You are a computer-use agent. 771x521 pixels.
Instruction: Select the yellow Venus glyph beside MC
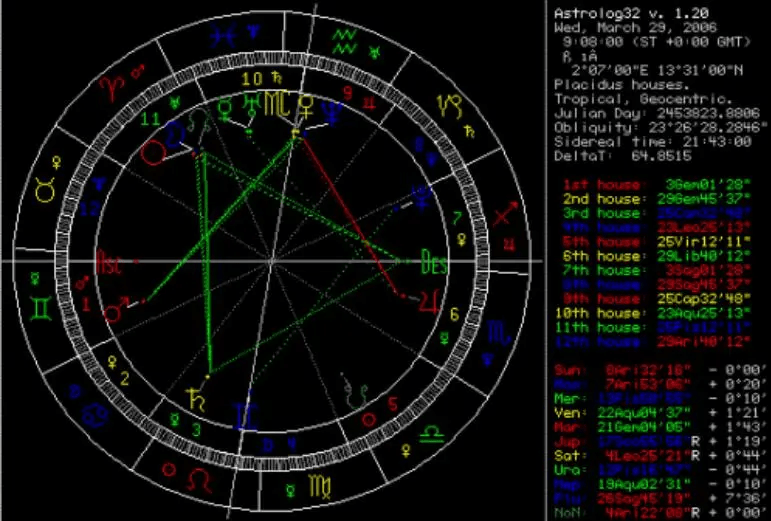click(x=306, y=106)
